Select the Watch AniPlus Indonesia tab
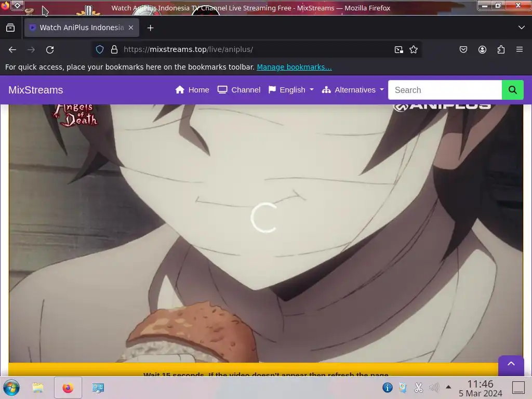The height and width of the screenshot is (399, 532). [x=82, y=28]
